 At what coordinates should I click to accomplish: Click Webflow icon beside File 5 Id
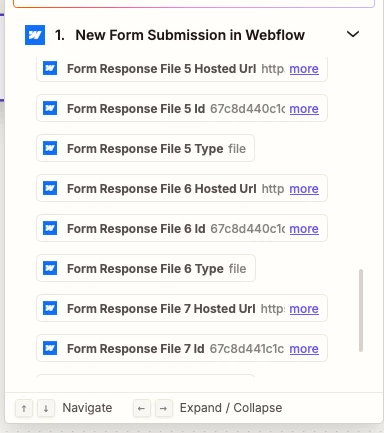pyautogui.click(x=50, y=108)
